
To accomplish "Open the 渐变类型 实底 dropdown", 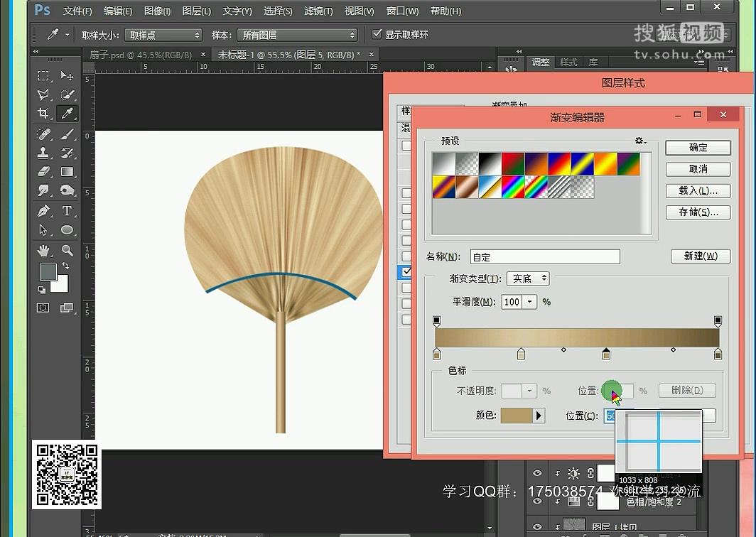I will [528, 278].
